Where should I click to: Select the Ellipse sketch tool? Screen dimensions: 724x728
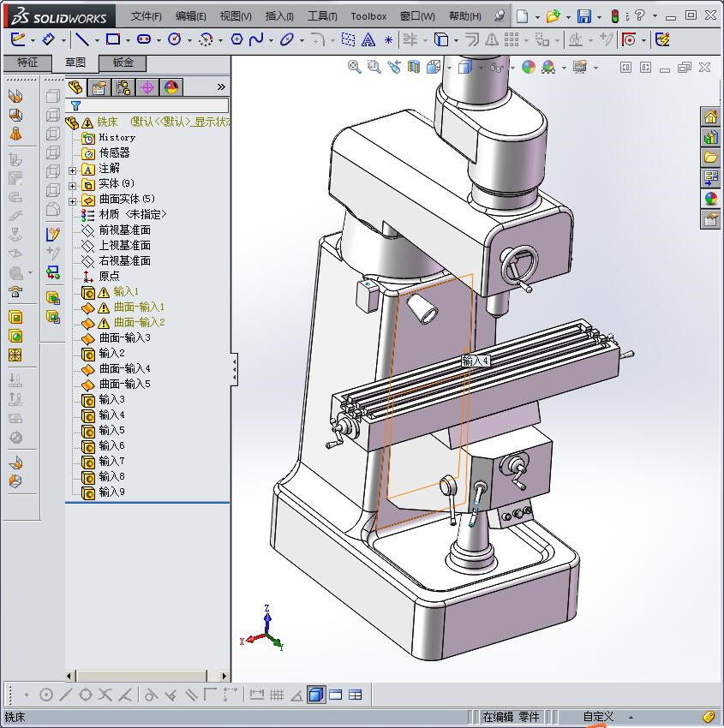coord(288,39)
